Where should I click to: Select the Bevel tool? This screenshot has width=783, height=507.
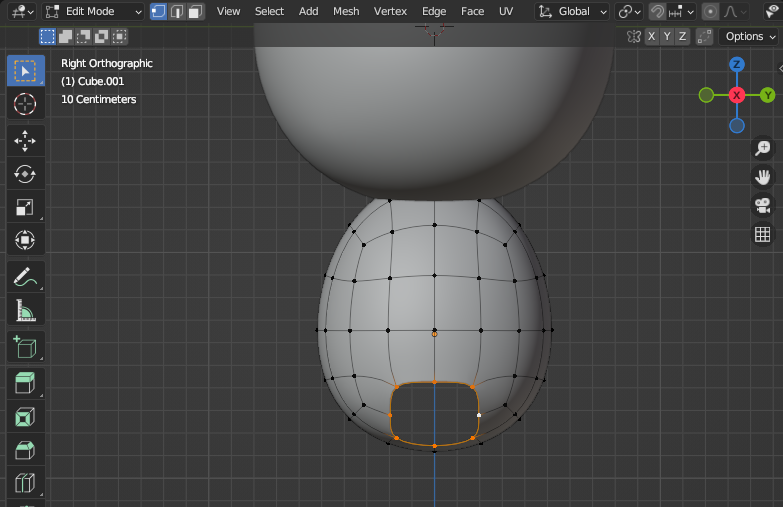coord(25,450)
